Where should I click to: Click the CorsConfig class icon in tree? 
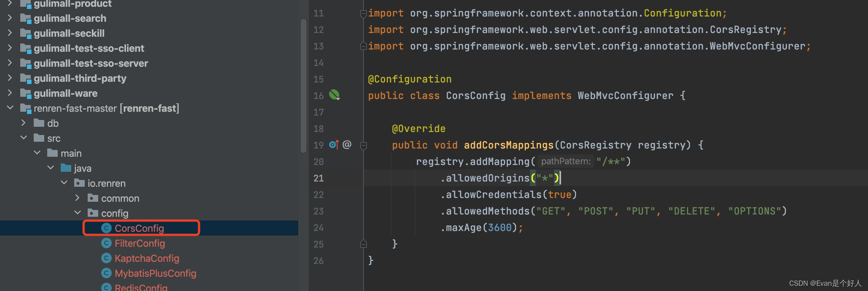click(106, 228)
